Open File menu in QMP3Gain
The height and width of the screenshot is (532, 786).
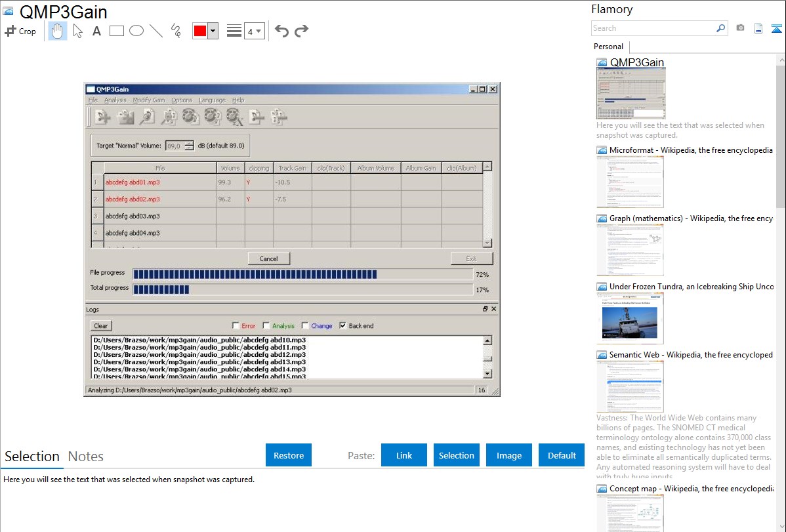(93, 100)
